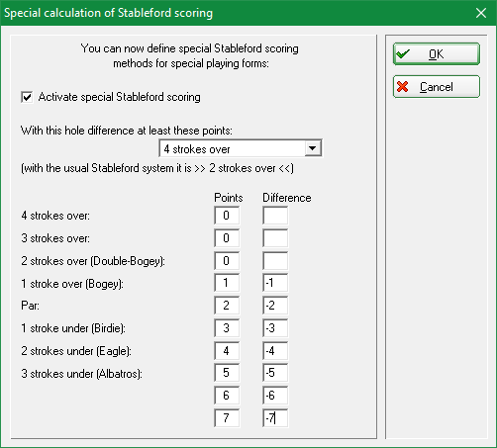Screen dimensions: 497x448
Task: Click Points field for Eagle
Action: pos(227,351)
